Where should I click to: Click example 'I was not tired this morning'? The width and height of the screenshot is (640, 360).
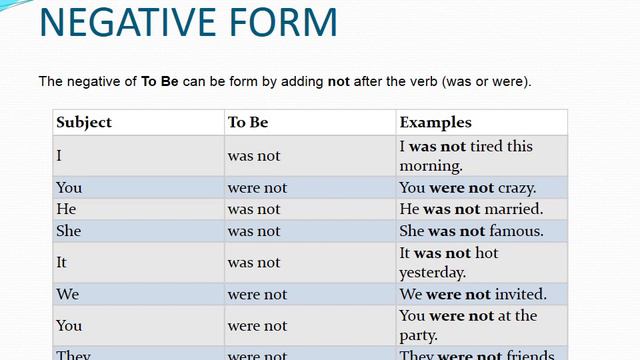click(466, 156)
